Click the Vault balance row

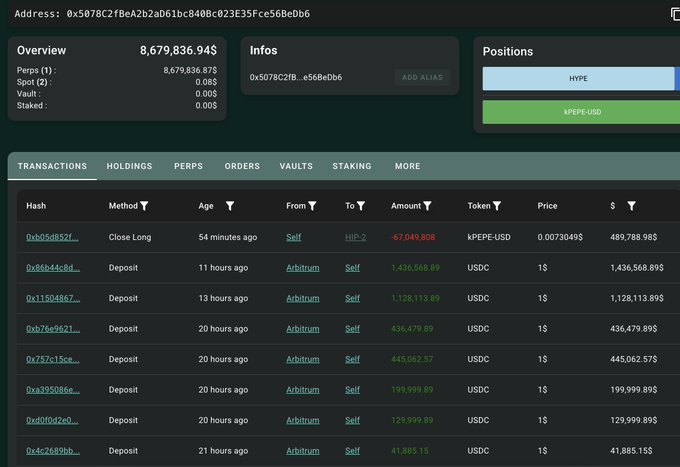coord(117,94)
